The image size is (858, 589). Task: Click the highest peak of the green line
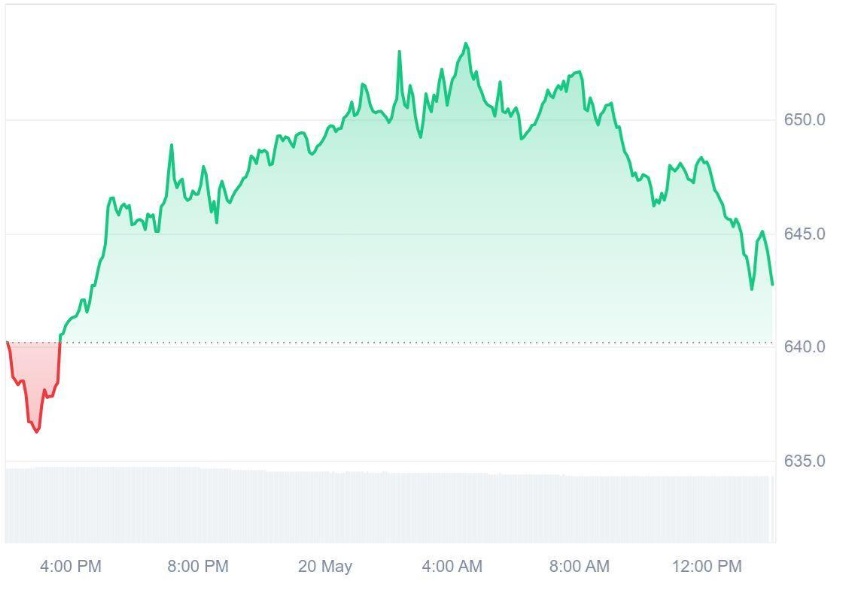[465, 43]
